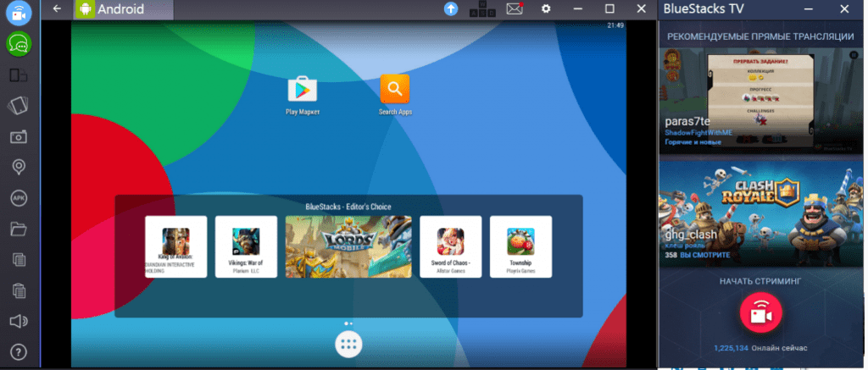Open the mail notifications envelope icon
The width and height of the screenshot is (868, 370).
(x=514, y=8)
